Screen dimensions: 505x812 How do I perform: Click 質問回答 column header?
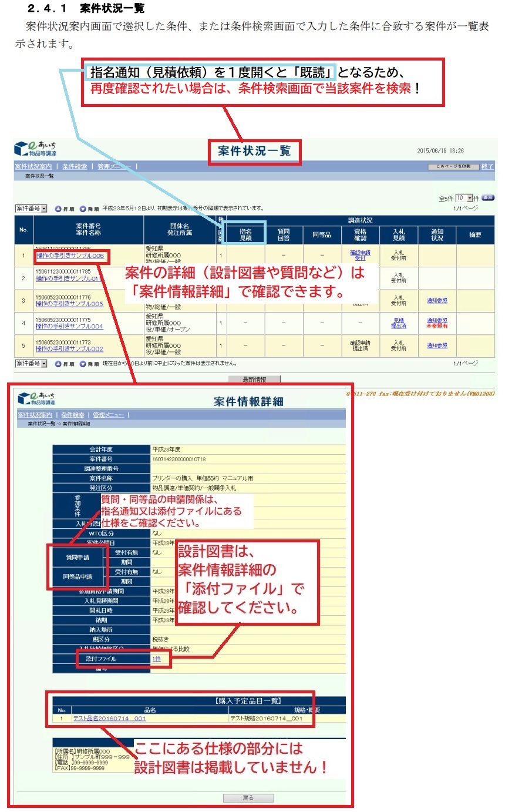click(x=284, y=235)
